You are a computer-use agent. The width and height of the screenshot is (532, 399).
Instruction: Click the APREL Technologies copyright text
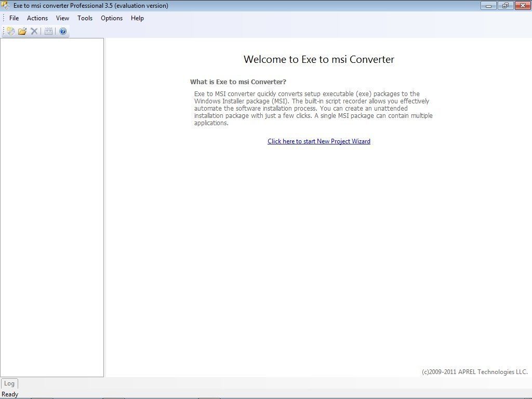point(475,372)
